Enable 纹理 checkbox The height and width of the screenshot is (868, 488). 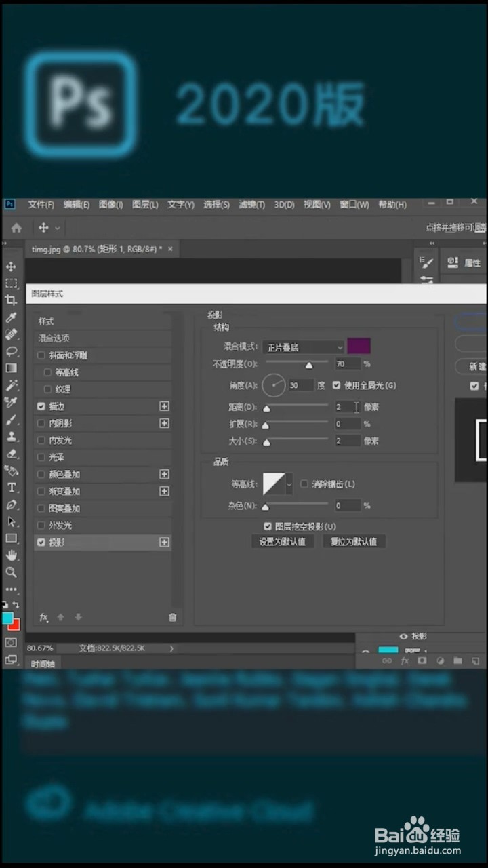coord(47,389)
